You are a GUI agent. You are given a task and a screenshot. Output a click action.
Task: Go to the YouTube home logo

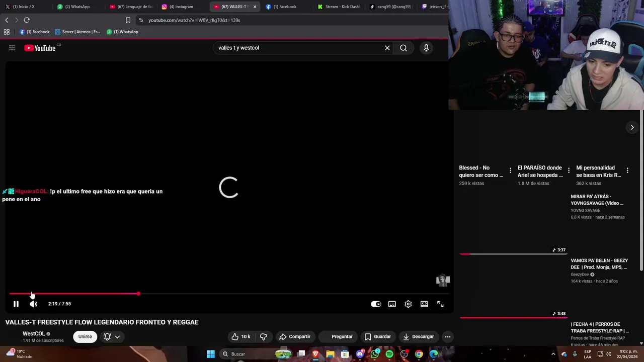40,48
